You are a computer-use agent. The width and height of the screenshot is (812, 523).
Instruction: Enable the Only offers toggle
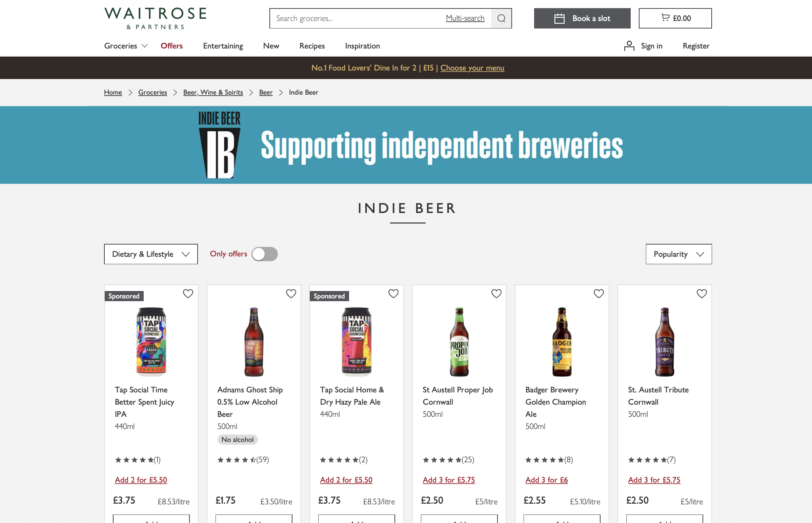[x=264, y=254]
